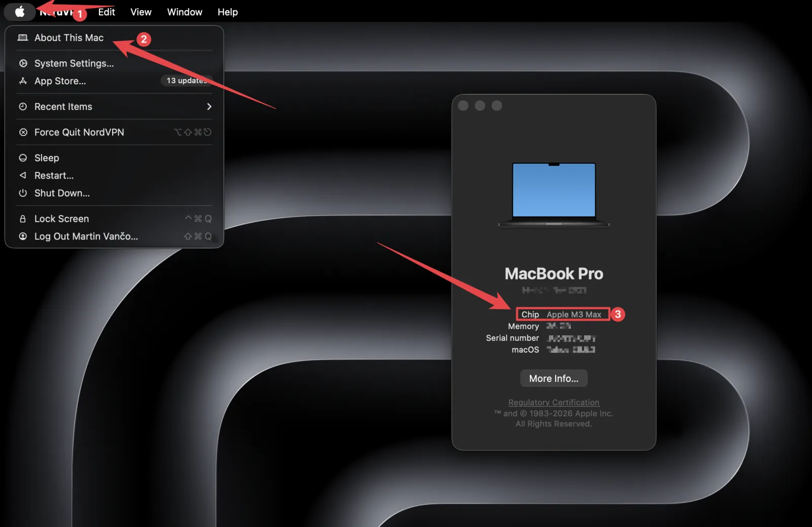Click the Force Quit NordVPN circle-x icon
The width and height of the screenshot is (812, 527).
23,132
